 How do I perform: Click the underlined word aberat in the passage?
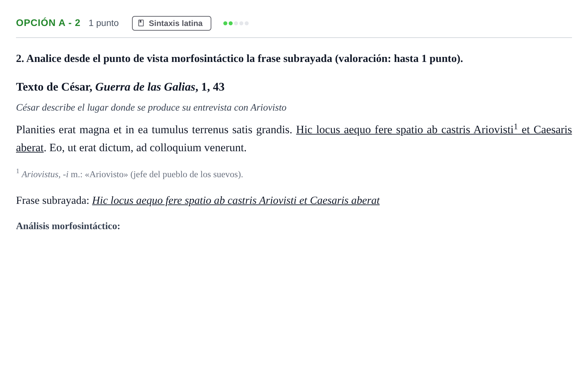[30, 148]
